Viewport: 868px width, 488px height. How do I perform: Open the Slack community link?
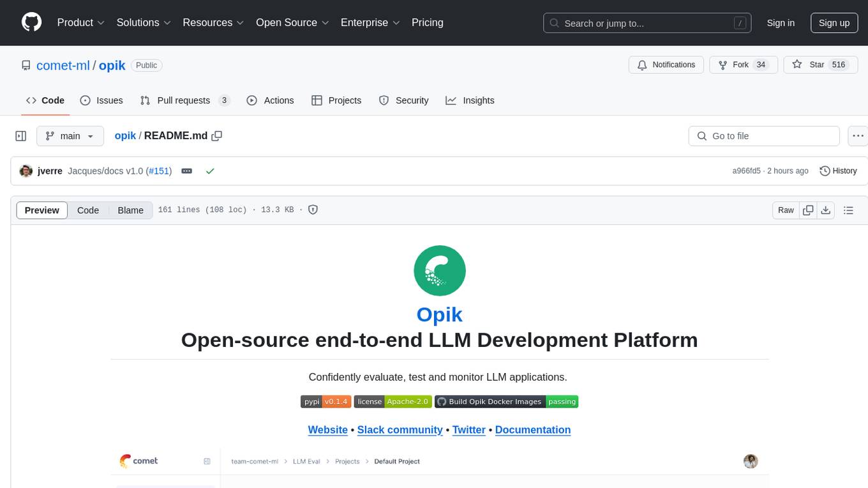click(400, 430)
